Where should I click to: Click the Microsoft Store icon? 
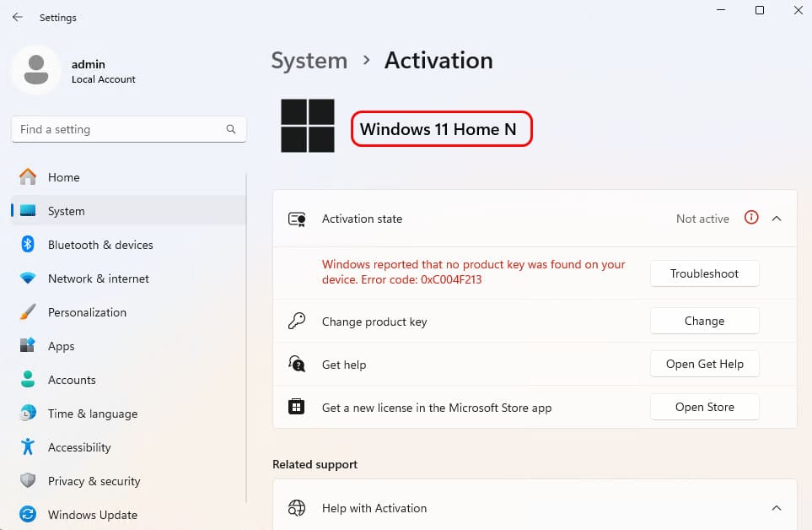pyautogui.click(x=296, y=407)
